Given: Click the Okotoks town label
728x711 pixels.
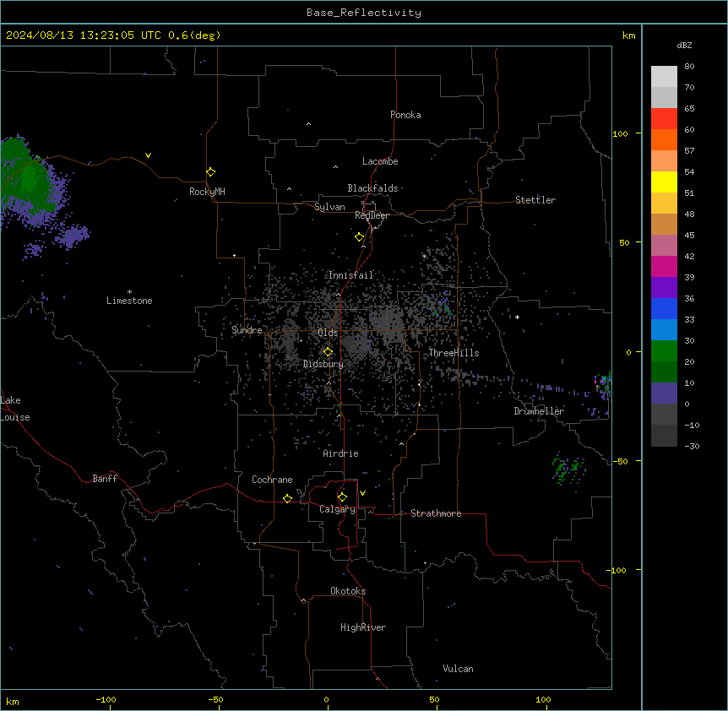Looking at the screenshot, I should pos(348,591).
